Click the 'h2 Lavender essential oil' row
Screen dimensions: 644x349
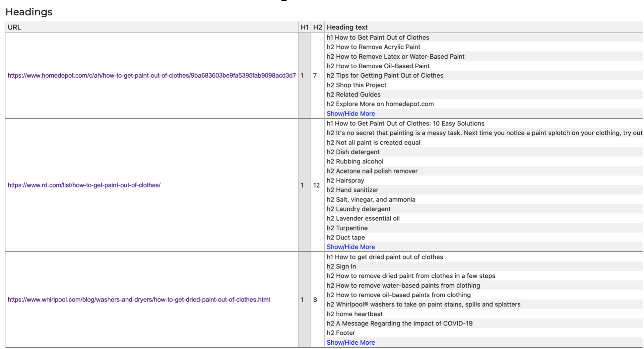pos(363,218)
